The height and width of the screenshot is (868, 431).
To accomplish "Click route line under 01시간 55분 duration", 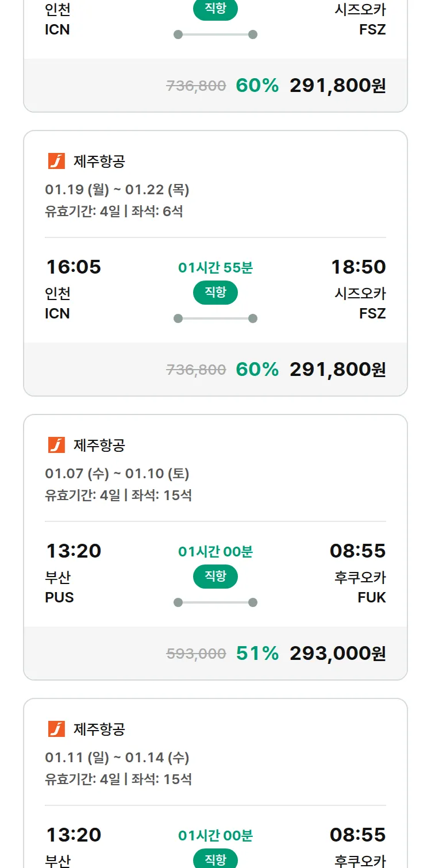I will (215, 318).
